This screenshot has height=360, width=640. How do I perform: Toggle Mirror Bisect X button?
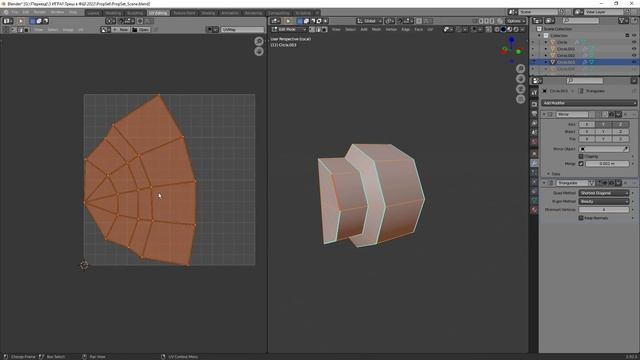[587, 131]
